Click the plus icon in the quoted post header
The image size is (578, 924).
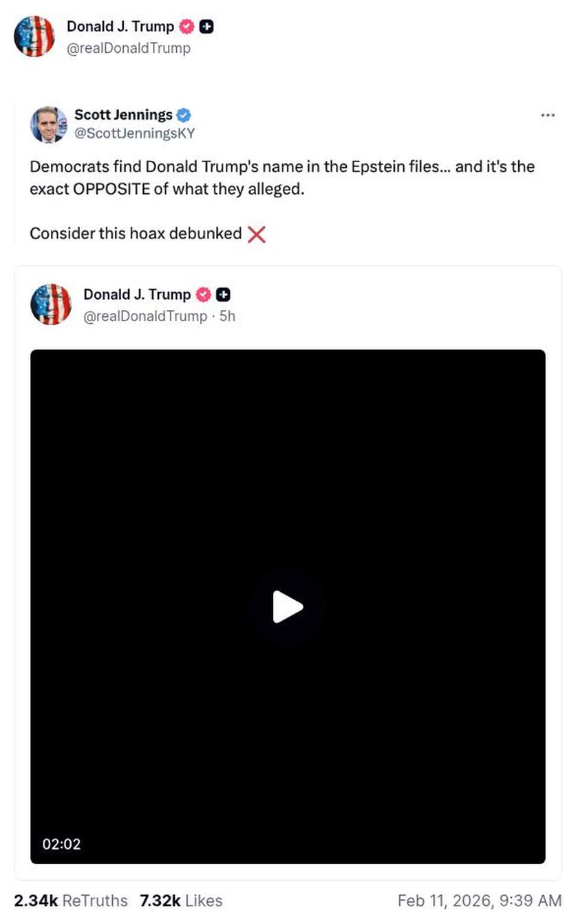[x=222, y=294]
